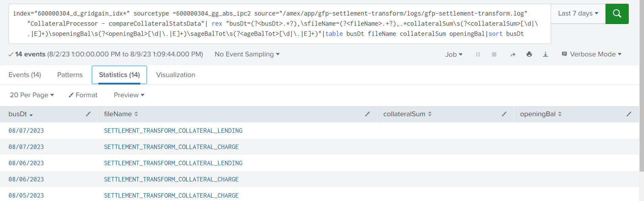Screen dimensions: 644x201
Task: Run search with the green magnifier button
Action: [x=617, y=14]
